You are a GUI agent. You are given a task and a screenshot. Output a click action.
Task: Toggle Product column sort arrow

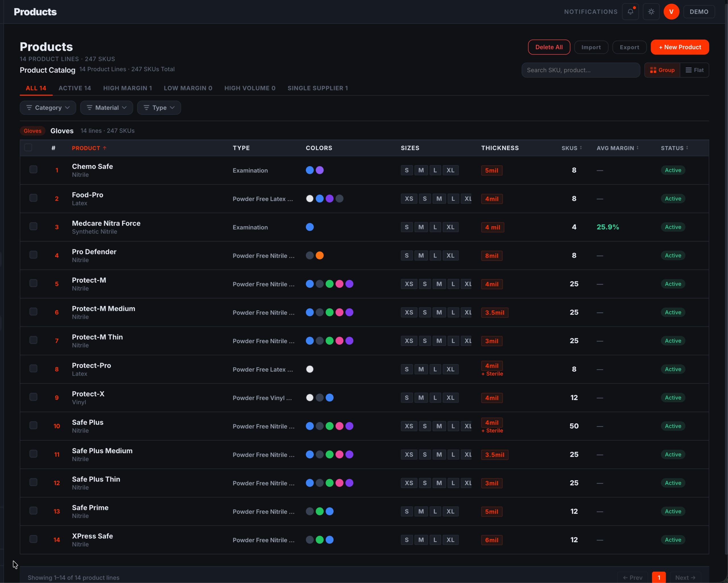105,148
